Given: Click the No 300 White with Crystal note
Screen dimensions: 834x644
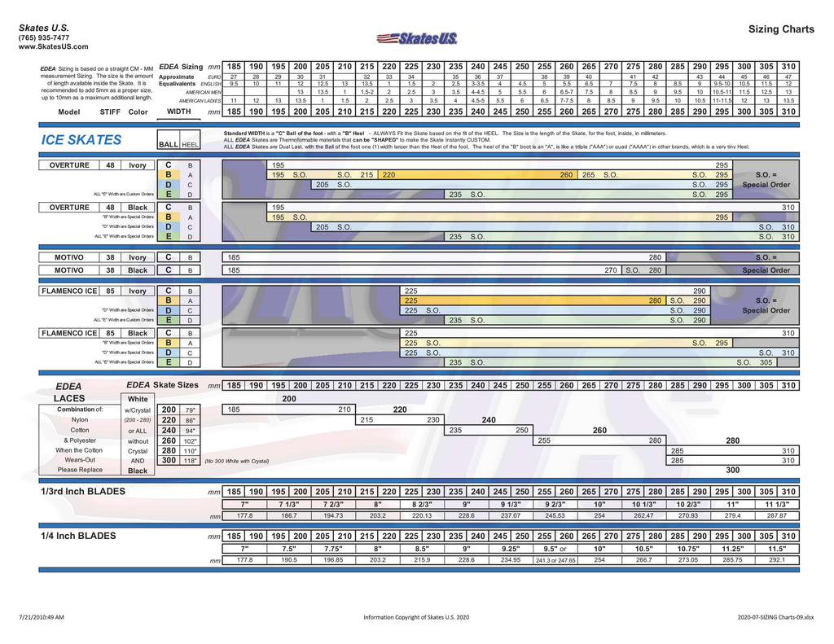Looking at the screenshot, I should click(236, 461).
